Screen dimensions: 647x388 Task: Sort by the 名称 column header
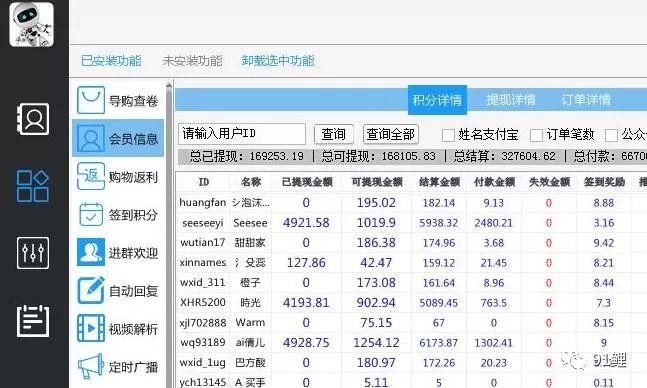250,182
